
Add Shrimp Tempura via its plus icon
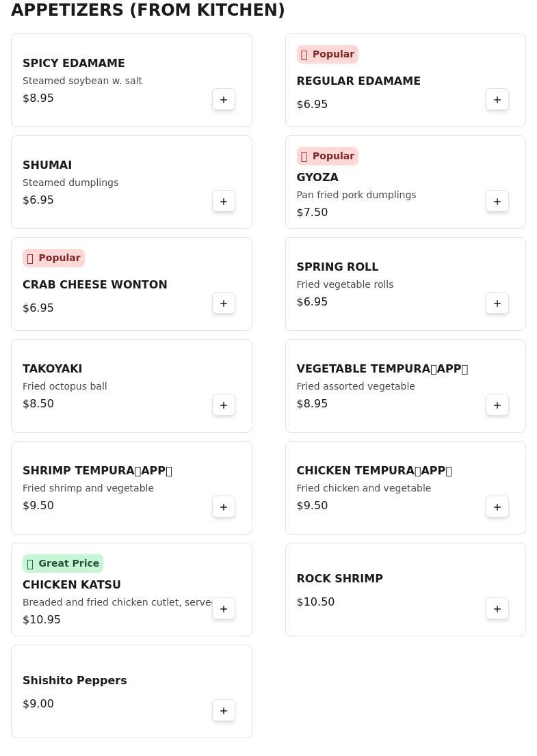coord(224,507)
